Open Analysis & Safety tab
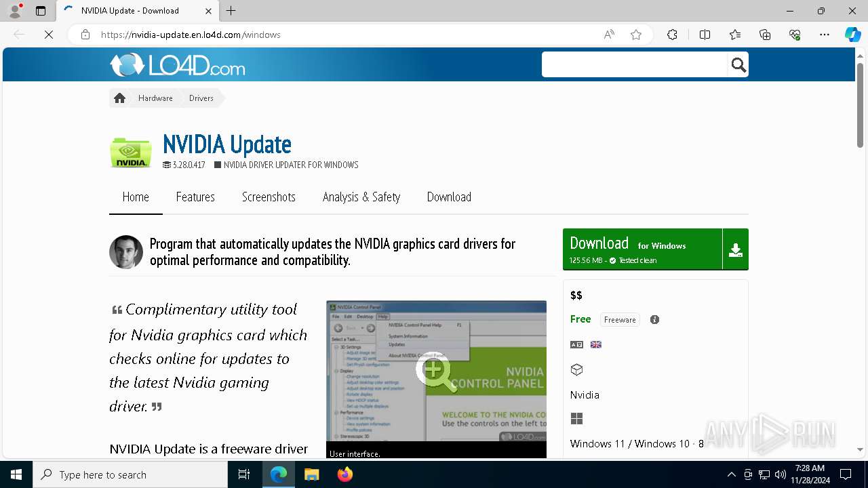This screenshot has height=488, width=868. coord(361,197)
